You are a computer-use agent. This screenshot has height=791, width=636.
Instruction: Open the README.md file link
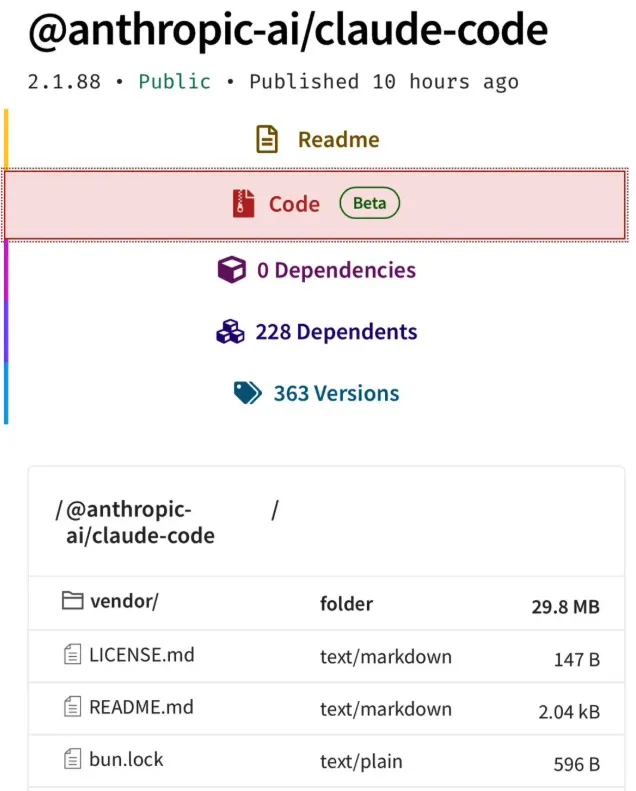pyautogui.click(x=141, y=708)
